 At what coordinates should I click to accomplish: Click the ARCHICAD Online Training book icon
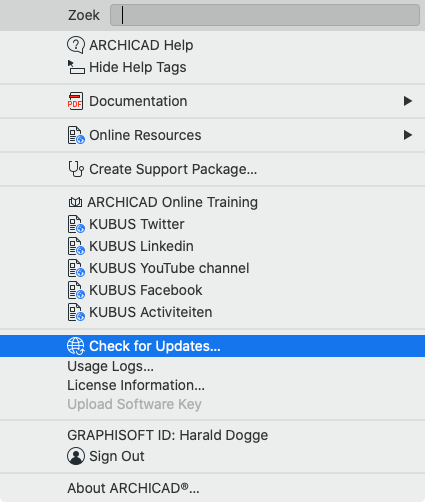(75, 202)
